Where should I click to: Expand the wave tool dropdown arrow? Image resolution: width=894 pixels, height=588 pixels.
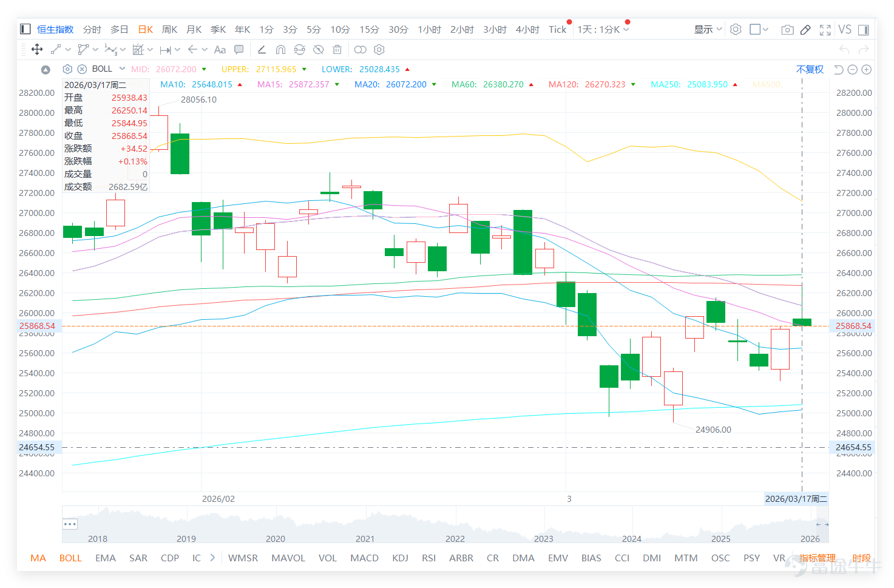coord(123,50)
